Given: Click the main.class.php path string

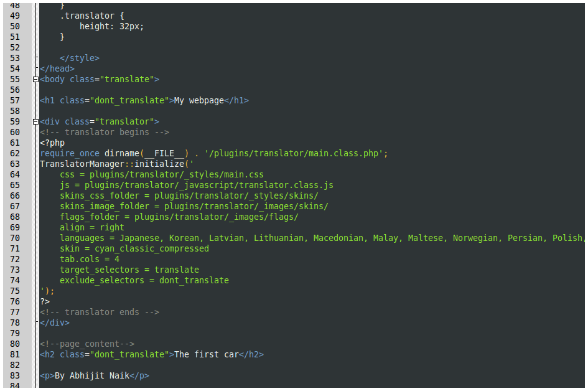Looking at the screenshot, I should click(296, 153).
